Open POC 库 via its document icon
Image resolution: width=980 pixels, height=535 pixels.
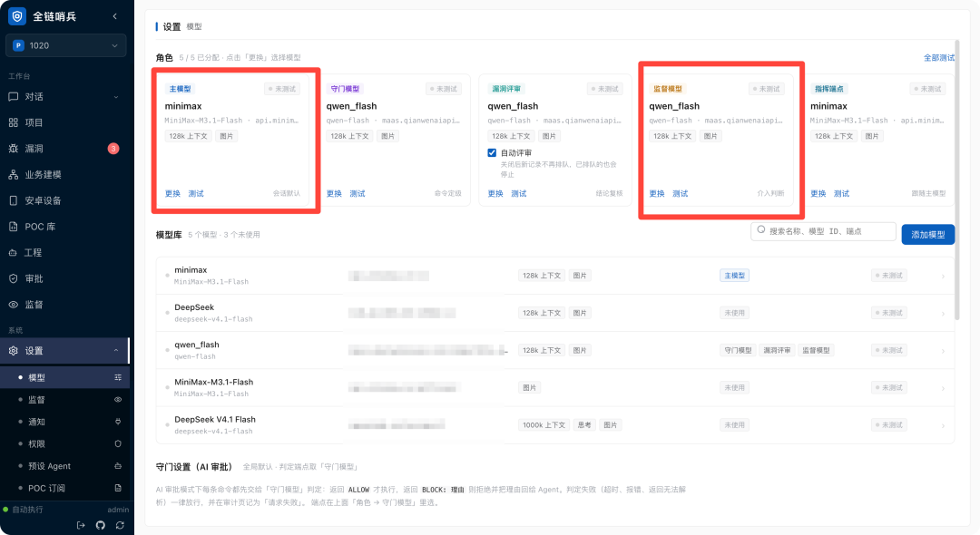pos(13,227)
